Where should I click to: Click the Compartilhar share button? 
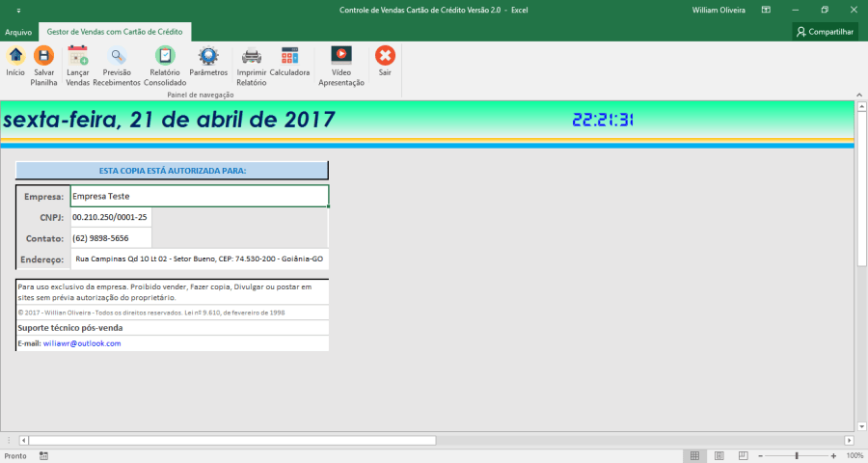825,32
